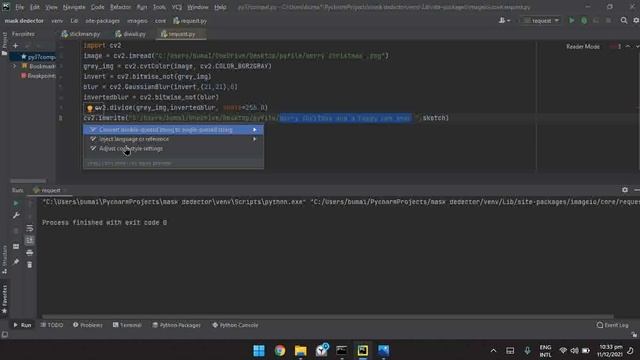Screen dimensions: 640x360
Task: Open the File menu
Action: pyautogui.click(x=19, y=7)
